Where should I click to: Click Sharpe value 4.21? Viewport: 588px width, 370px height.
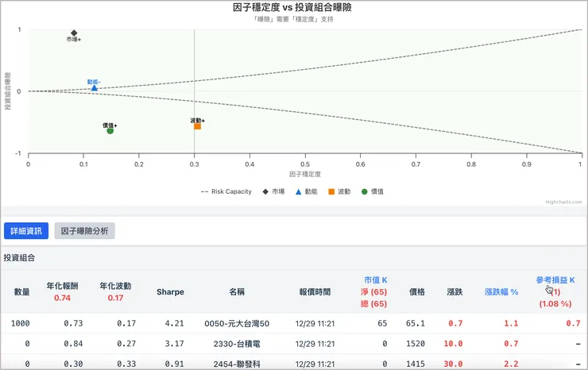[x=174, y=323]
